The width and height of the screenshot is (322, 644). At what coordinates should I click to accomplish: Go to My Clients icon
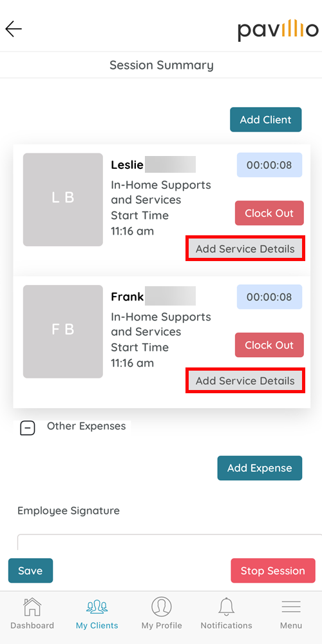pos(97,607)
